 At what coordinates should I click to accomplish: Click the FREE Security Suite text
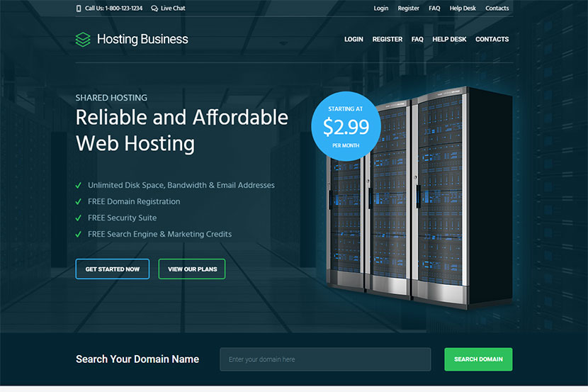pos(123,218)
